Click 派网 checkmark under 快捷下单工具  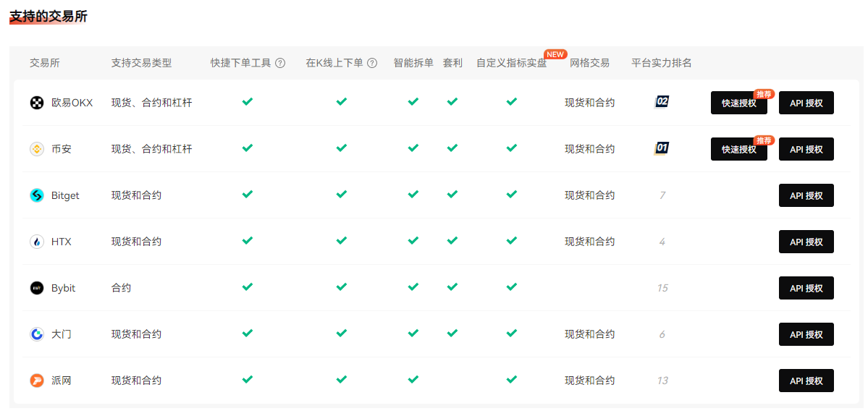coord(248,380)
